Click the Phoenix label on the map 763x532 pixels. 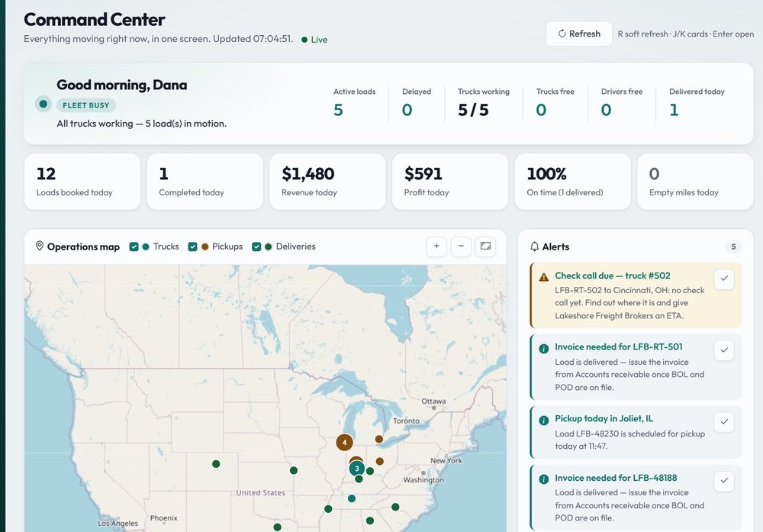[163, 518]
